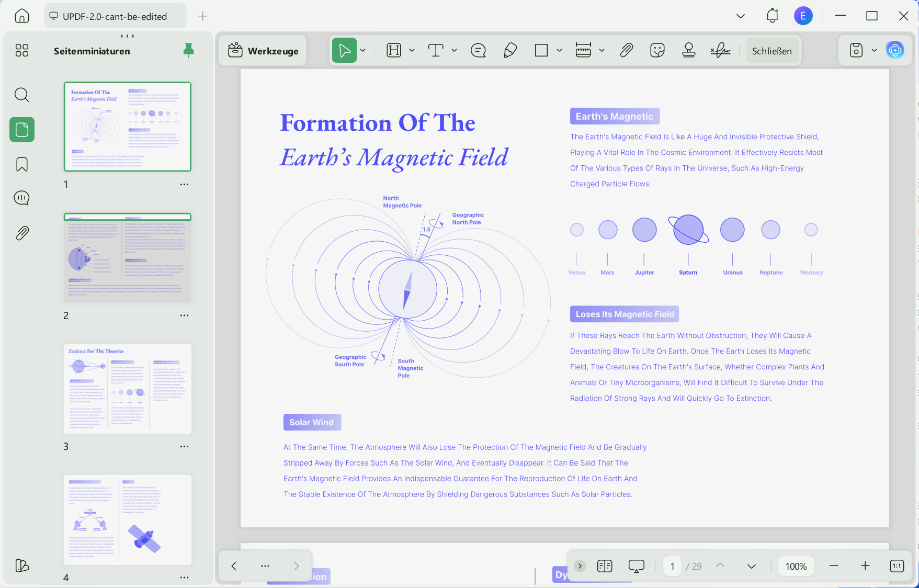Open the Werkzeuge menu
919x588 pixels.
(x=262, y=50)
